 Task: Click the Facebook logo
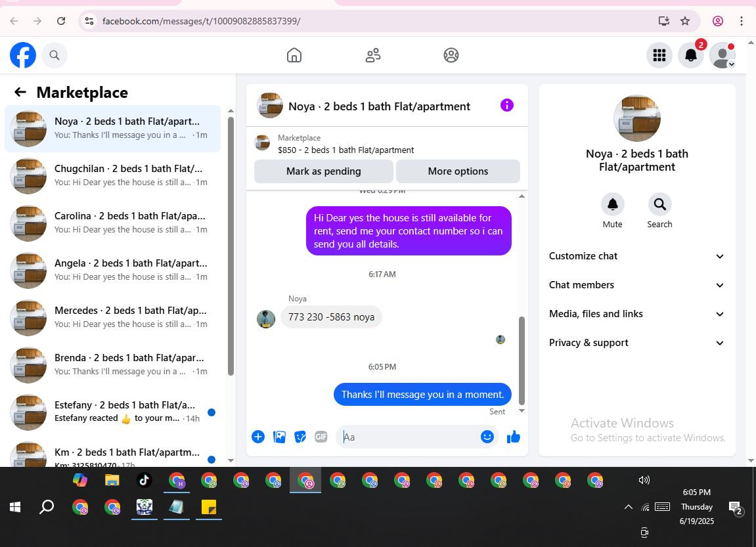point(23,55)
